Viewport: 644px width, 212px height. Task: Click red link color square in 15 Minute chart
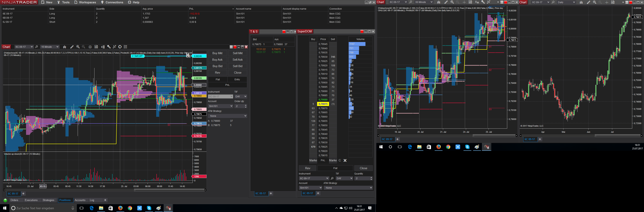pos(235,47)
